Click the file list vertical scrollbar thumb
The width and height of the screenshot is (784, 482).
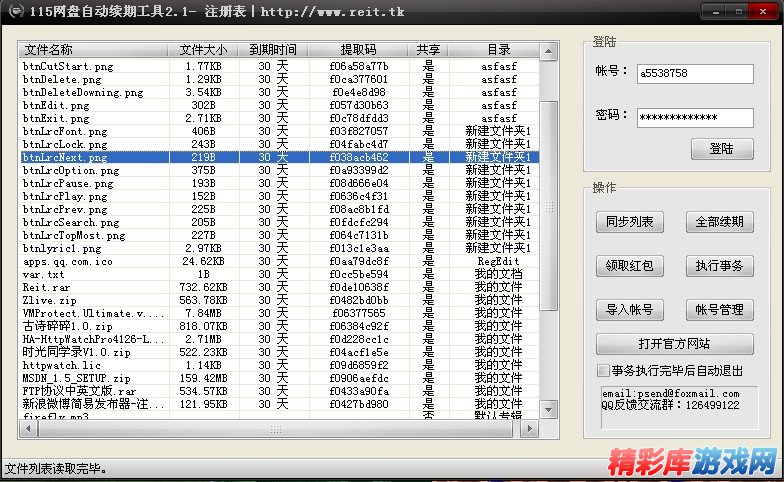[546, 205]
